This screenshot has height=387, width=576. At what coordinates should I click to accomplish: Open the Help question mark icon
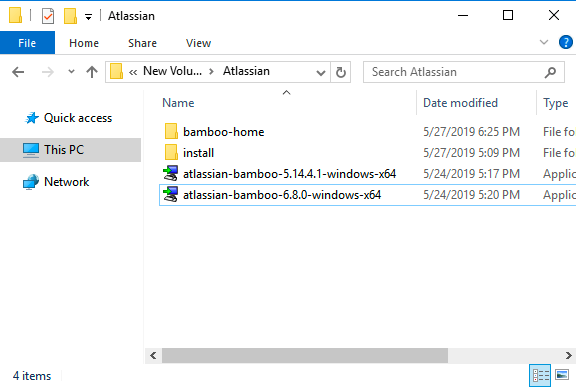565,42
